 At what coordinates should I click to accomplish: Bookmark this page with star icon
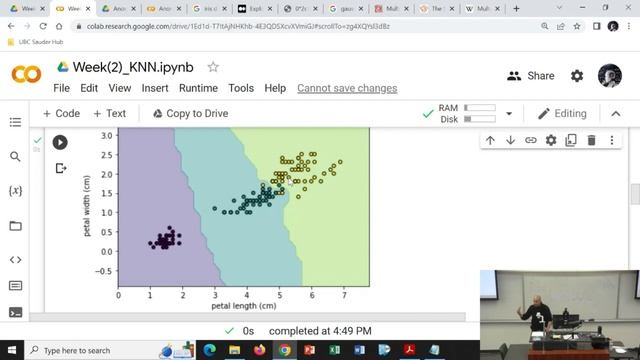click(577, 26)
